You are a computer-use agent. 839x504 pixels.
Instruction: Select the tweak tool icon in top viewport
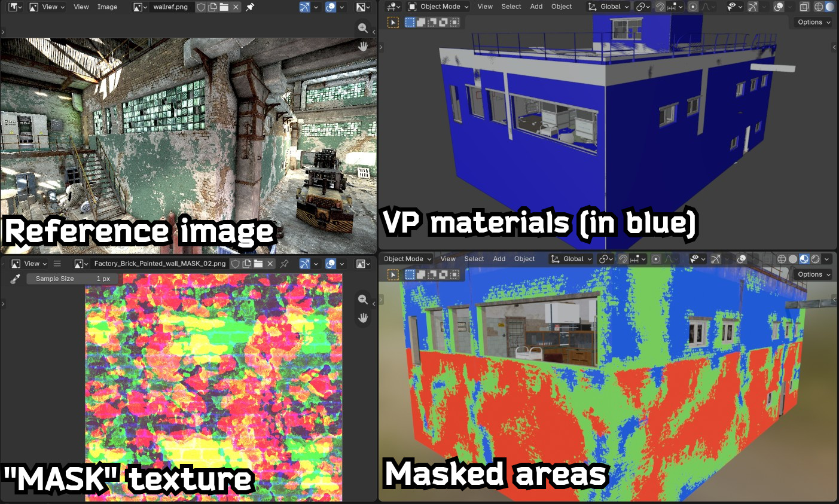pyautogui.click(x=393, y=22)
